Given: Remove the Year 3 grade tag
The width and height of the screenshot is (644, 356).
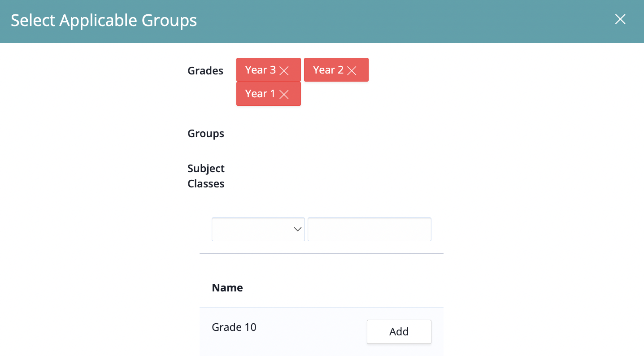Looking at the screenshot, I should pyautogui.click(x=284, y=70).
